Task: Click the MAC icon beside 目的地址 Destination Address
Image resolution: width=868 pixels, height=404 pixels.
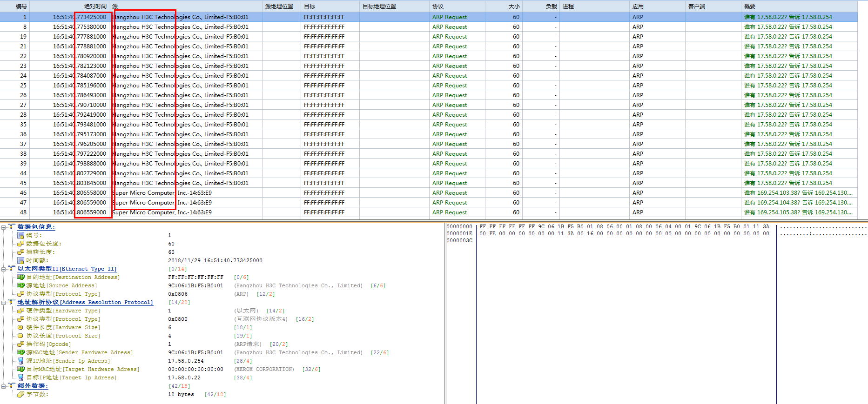Action: pyautogui.click(x=20, y=277)
